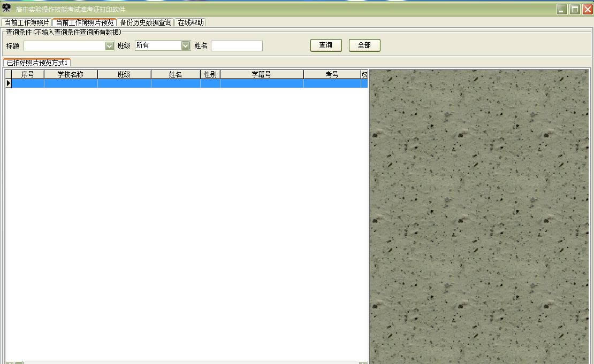Click the photo preview panel on the right
This screenshot has height=364, width=594.
479,216
